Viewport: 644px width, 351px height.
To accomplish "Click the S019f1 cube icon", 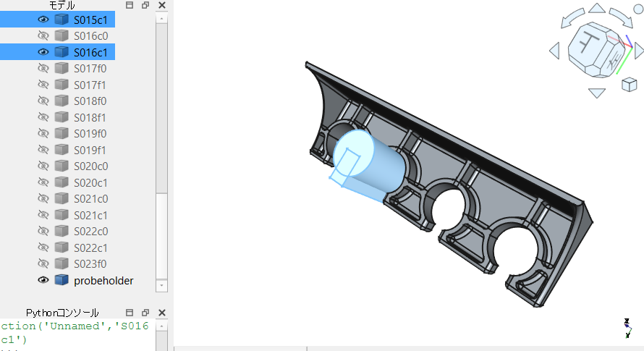I will (62, 150).
